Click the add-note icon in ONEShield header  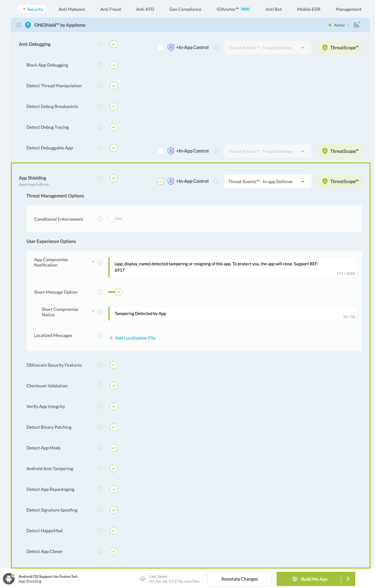point(357,25)
